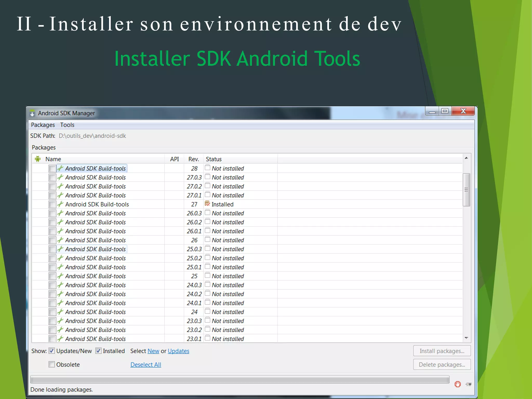
Task: Click the Not installed status icon for rev 28
Action: [207, 168]
